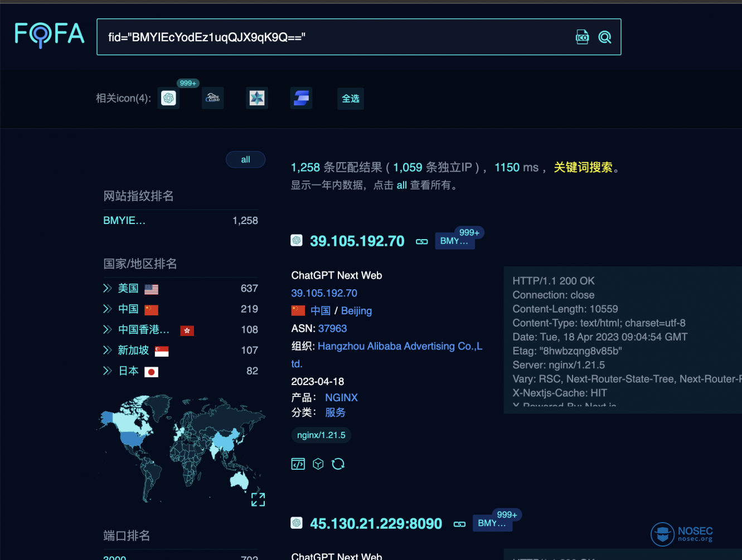Click the all filter pill
742x560 pixels.
(x=245, y=159)
